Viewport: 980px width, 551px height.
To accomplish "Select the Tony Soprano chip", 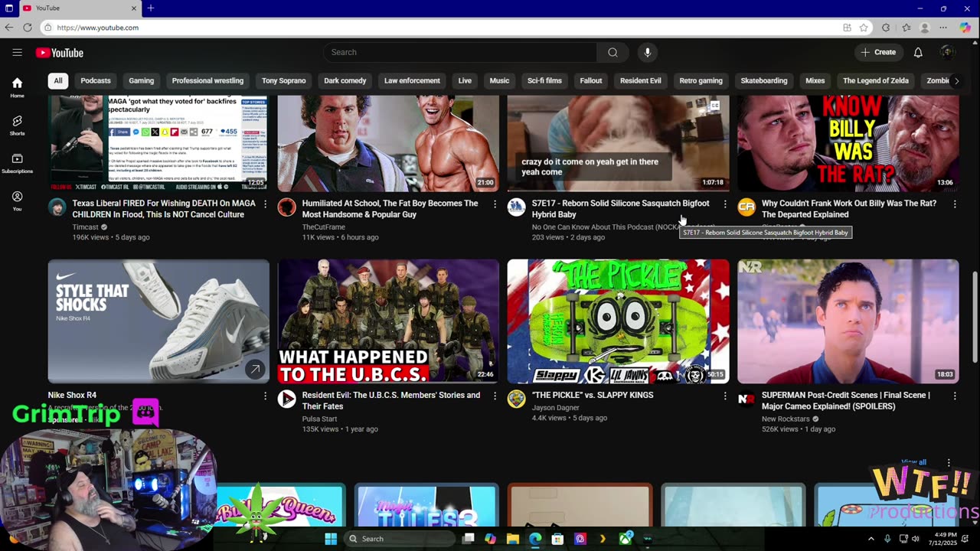I will point(283,80).
